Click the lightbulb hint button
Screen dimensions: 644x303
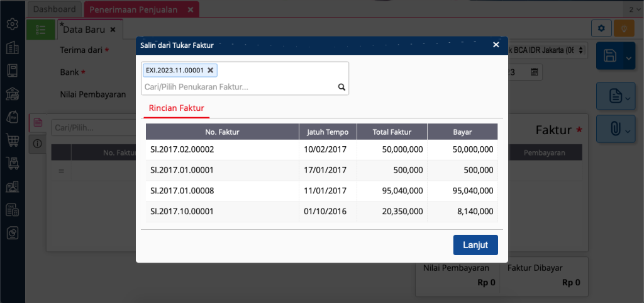[623, 28]
